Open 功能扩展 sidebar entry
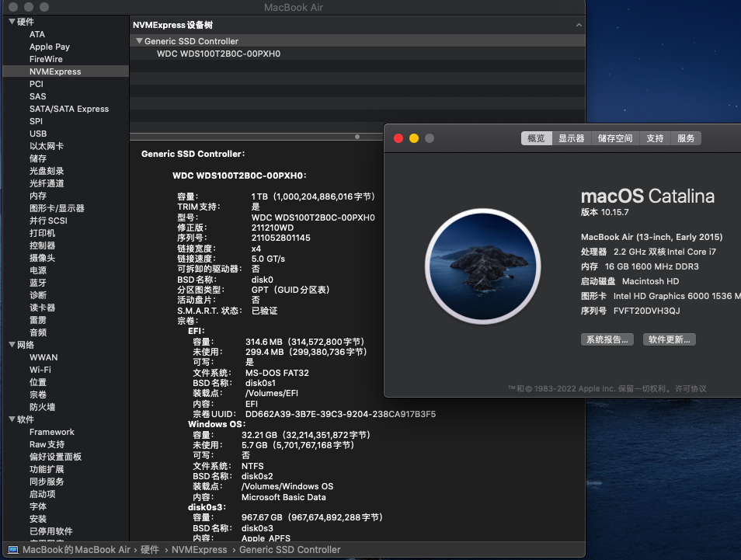Viewport: 741px width, 560px height. click(x=47, y=469)
